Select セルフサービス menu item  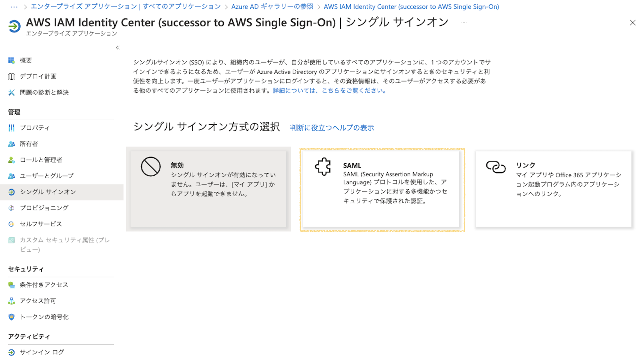[x=41, y=224]
